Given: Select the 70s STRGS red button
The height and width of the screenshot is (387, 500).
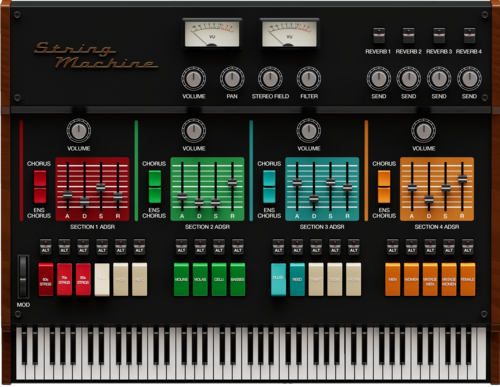Looking at the screenshot, I should point(64,279).
